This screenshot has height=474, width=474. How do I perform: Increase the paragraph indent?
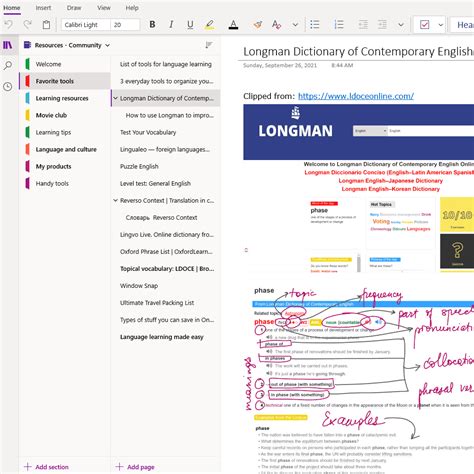click(382, 24)
